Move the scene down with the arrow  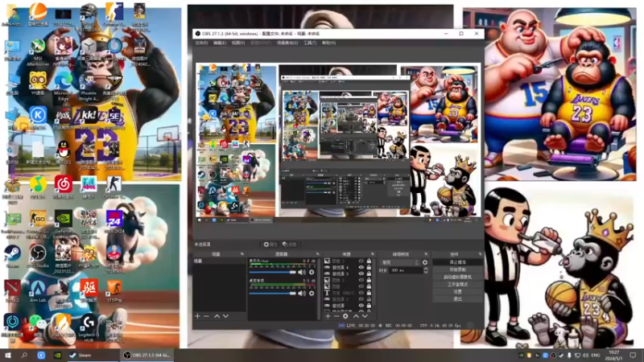(x=225, y=316)
